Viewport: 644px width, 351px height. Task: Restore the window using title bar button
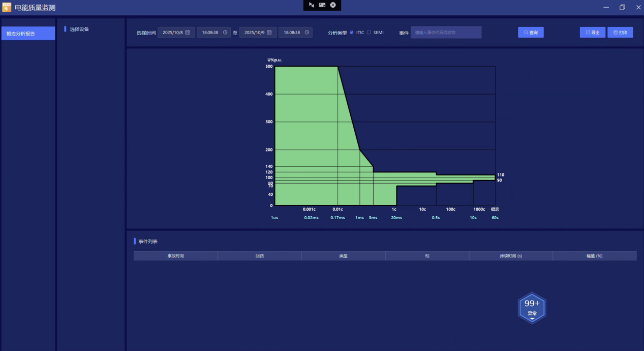tap(622, 7)
